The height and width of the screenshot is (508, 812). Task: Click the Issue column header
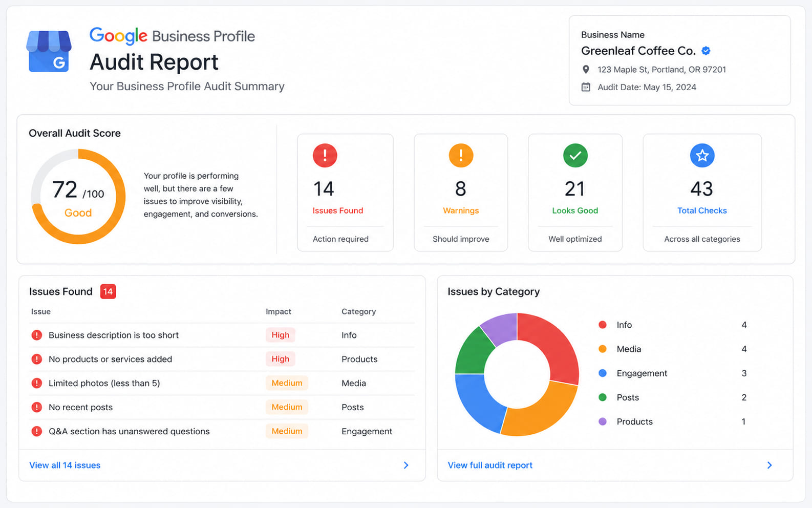[41, 311]
